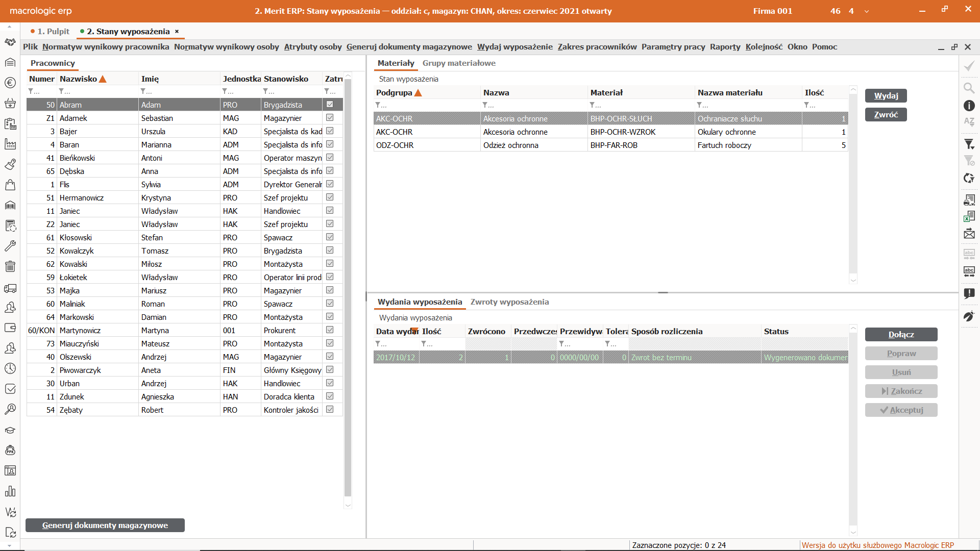
Task: Click the handshake module icon in sidebar
Action: coord(10,42)
